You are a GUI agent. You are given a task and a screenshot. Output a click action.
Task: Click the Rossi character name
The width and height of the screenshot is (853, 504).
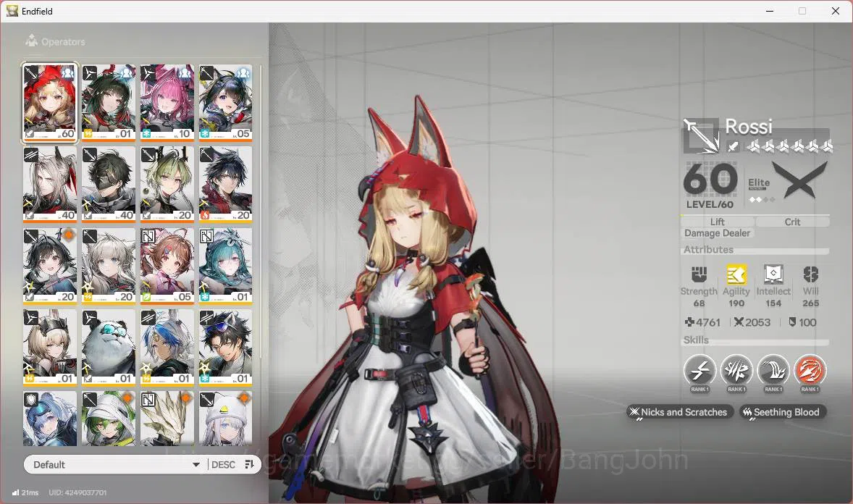pos(749,126)
